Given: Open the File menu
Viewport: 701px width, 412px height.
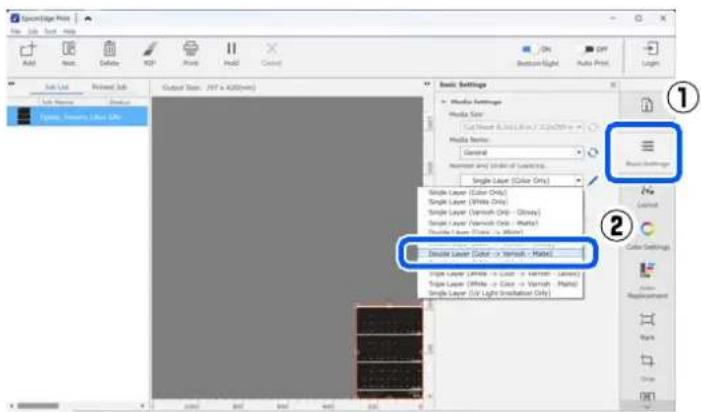Looking at the screenshot, I should [x=16, y=31].
